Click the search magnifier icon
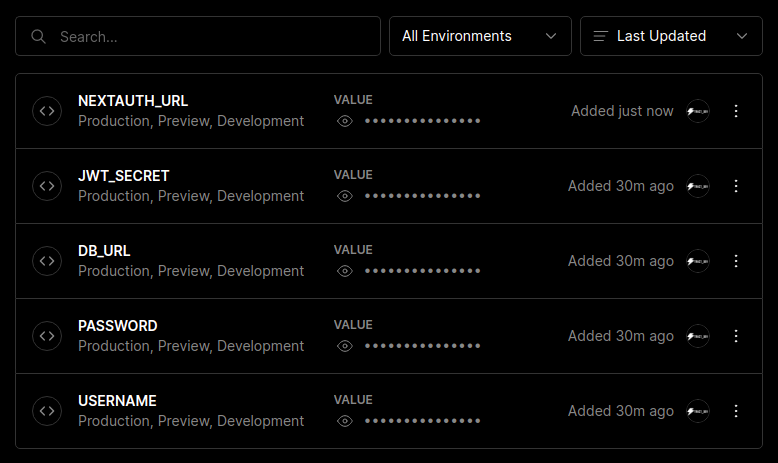 click(38, 36)
